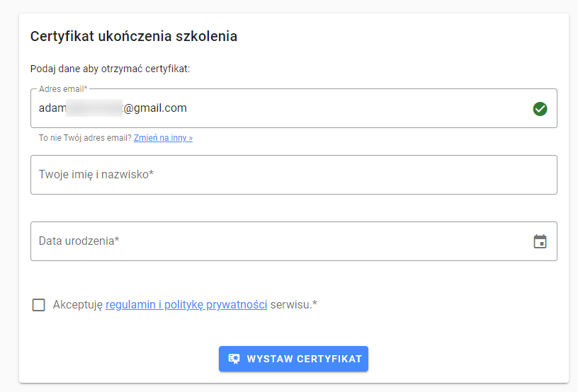Click the green checkmark icon in email field
Screen dimensions: 578x392
pyautogui.click(x=540, y=109)
